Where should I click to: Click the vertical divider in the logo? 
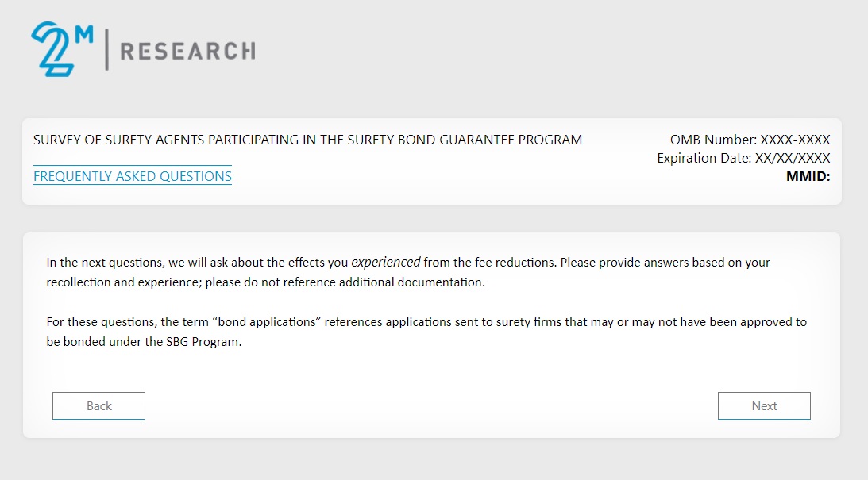[x=106, y=51]
